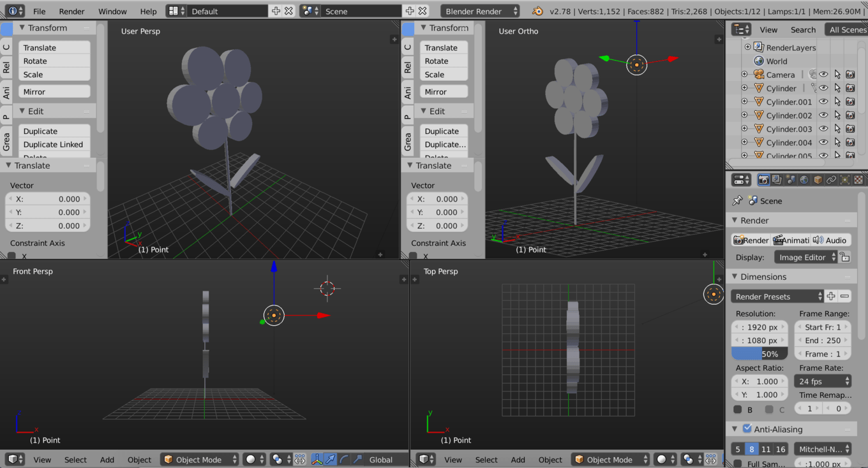This screenshot has height=468, width=868.
Task: Click the Duplicate Linked button
Action: click(54, 145)
